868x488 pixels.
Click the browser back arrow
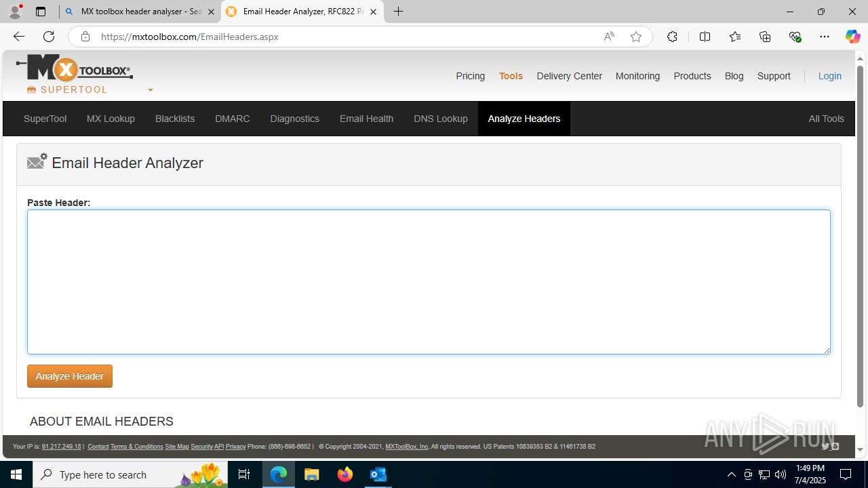point(18,37)
